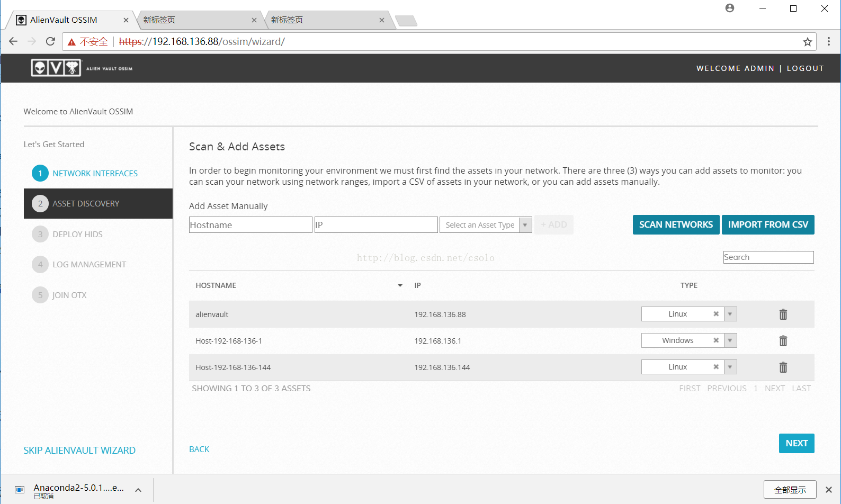Select Log Management step
The image size is (841, 504).
(x=79, y=264)
